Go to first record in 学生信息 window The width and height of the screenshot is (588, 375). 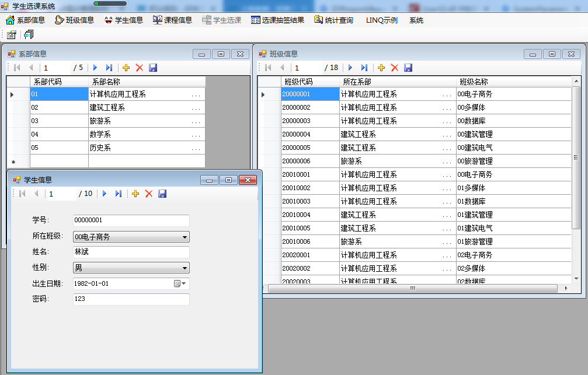tap(23, 194)
